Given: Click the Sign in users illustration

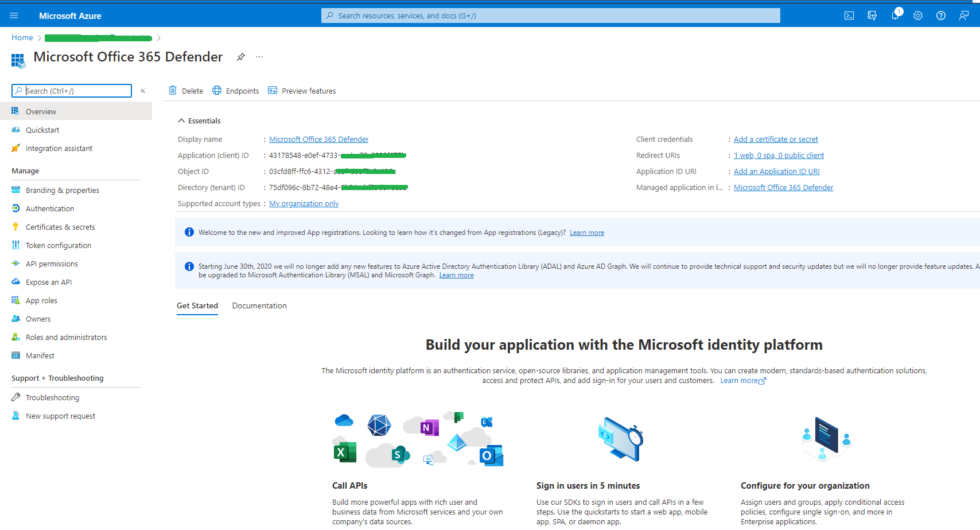Looking at the screenshot, I should pyautogui.click(x=620, y=439).
